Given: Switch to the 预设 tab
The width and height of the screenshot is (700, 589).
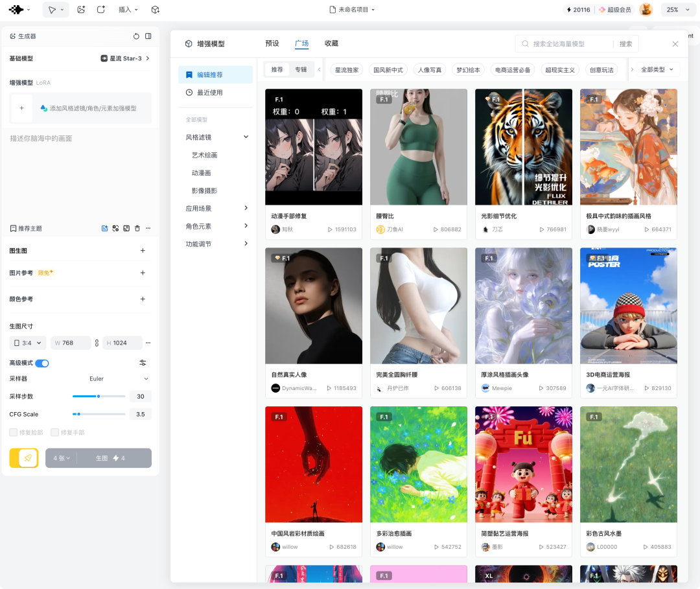Looking at the screenshot, I should click(272, 43).
